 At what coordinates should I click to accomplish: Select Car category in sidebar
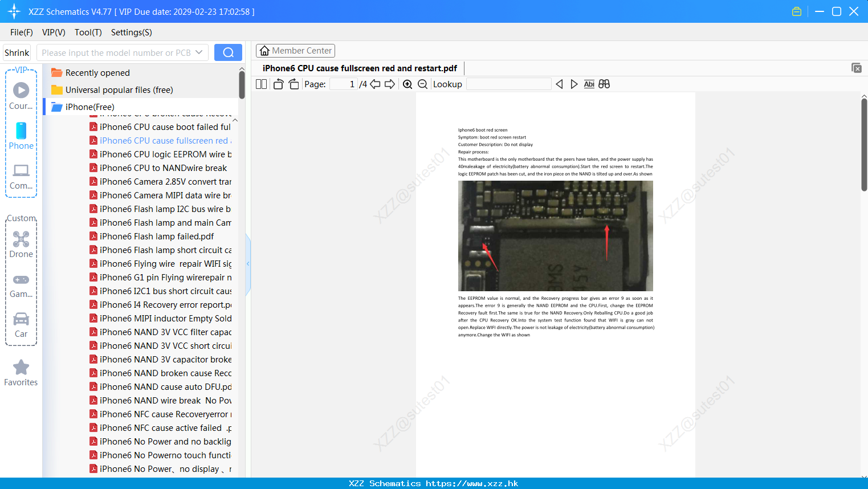[x=21, y=325]
